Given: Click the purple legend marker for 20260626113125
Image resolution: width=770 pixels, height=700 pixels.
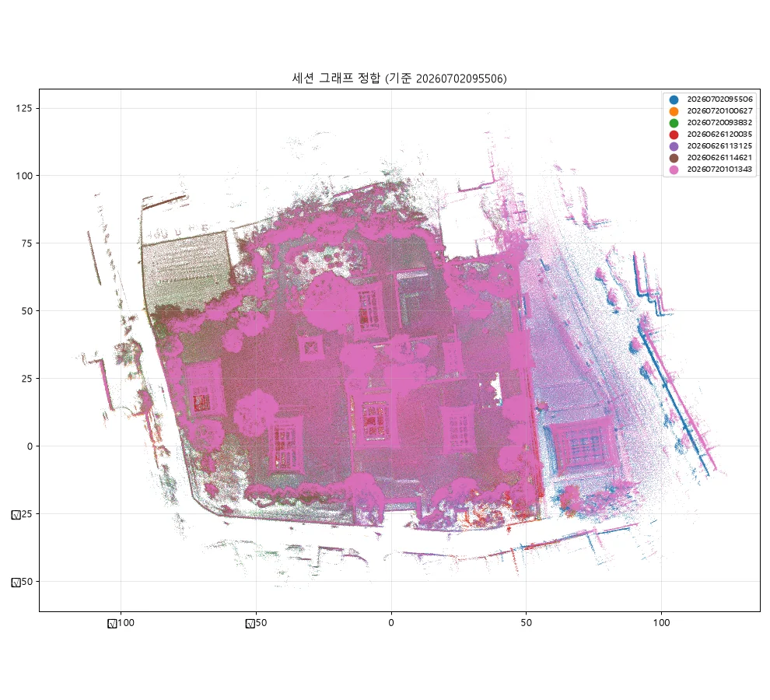Looking at the screenshot, I should (674, 146).
